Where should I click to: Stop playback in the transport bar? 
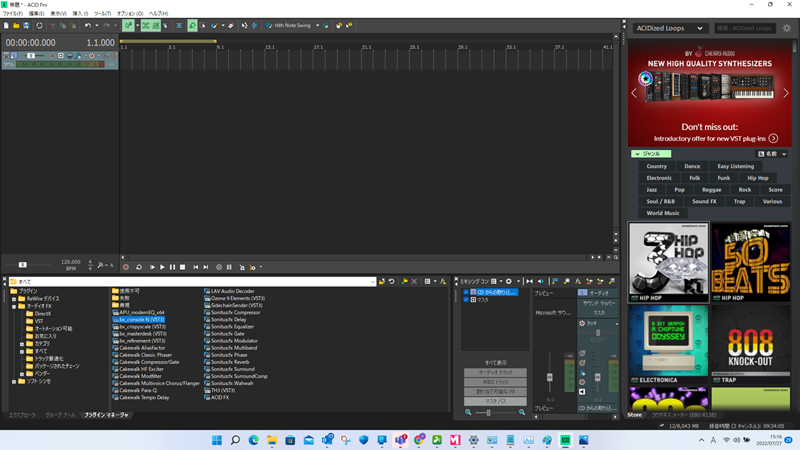pyautogui.click(x=183, y=267)
